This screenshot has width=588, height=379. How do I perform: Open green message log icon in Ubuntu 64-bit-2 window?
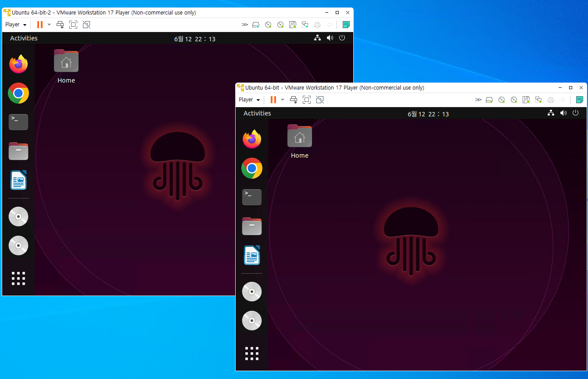346,25
